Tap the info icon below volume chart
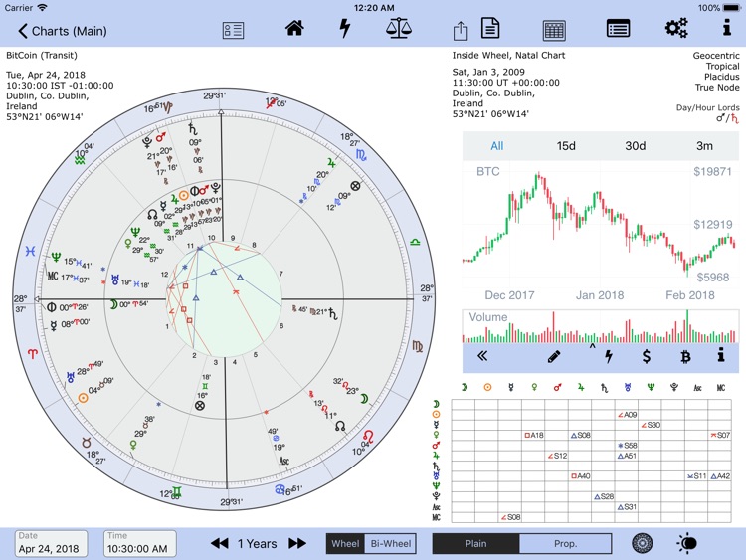This screenshot has width=746, height=560. pyautogui.click(x=721, y=354)
